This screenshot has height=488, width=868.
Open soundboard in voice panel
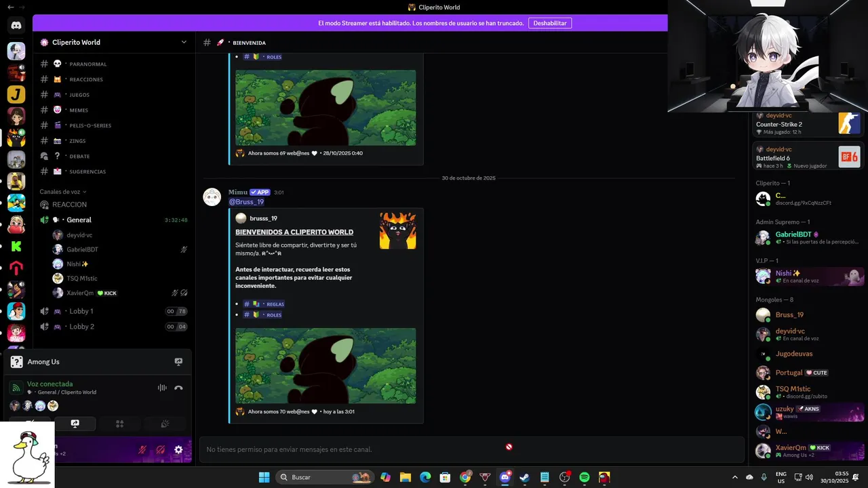pyautogui.click(x=165, y=424)
